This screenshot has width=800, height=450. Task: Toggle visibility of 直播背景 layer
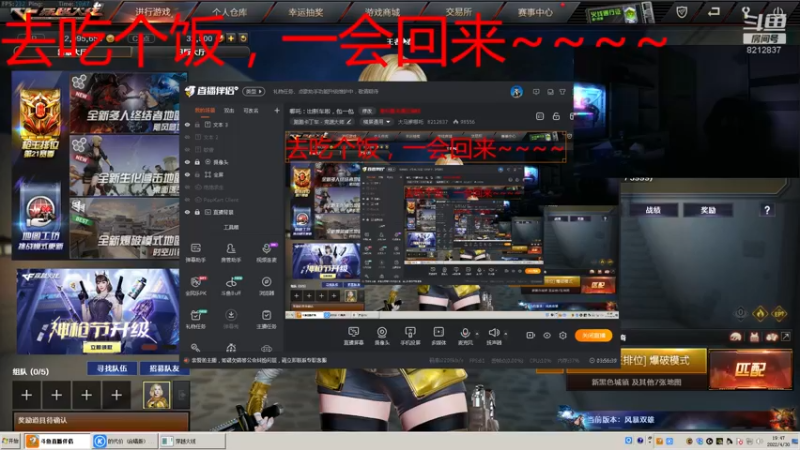187,212
